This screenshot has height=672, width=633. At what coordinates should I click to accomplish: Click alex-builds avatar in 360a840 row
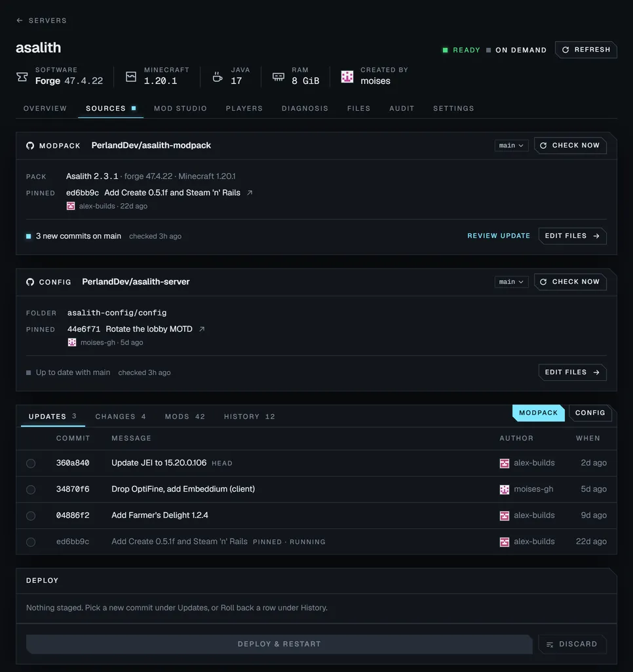click(505, 464)
